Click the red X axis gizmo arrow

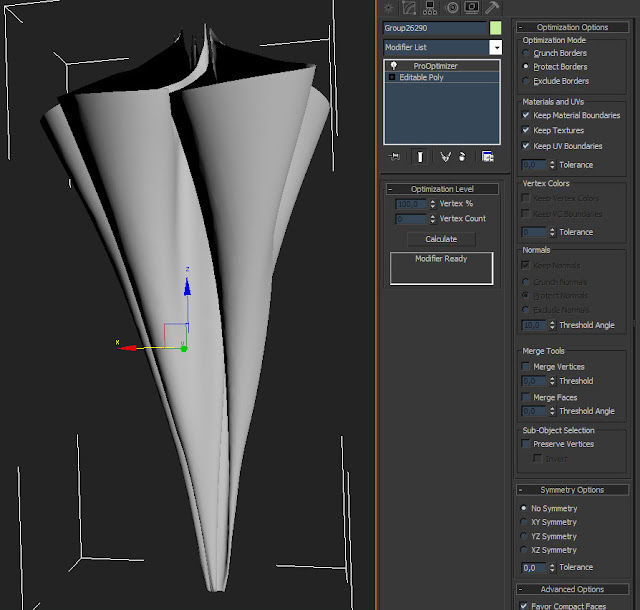click(x=128, y=348)
